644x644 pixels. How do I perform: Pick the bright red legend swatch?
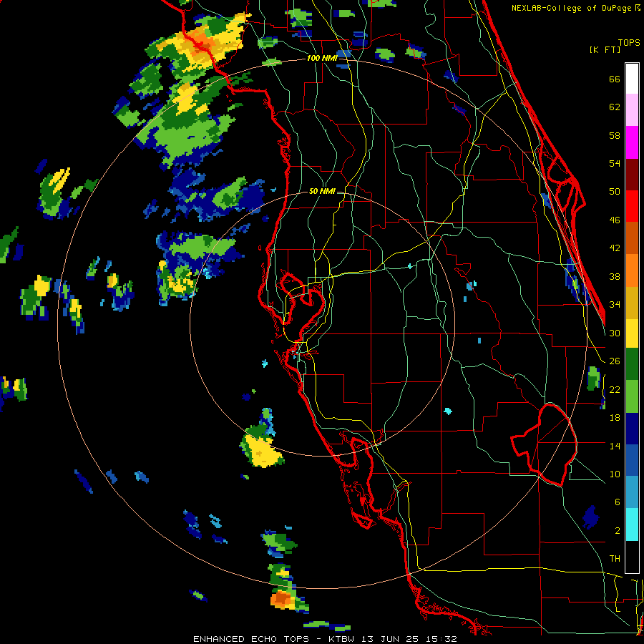(632, 206)
